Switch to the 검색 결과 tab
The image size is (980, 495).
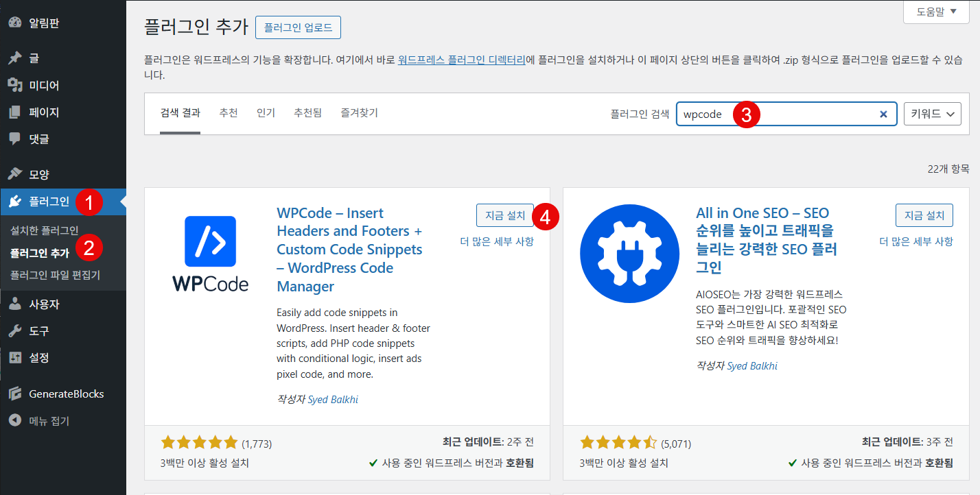tap(180, 113)
